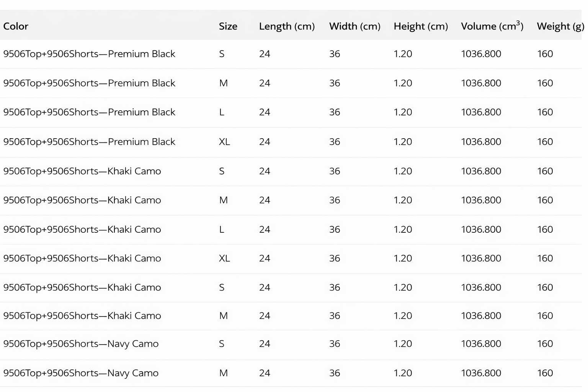The height and width of the screenshot is (392, 588).
Task: Select width value in Khaki Camo XL row
Action: [335, 258]
